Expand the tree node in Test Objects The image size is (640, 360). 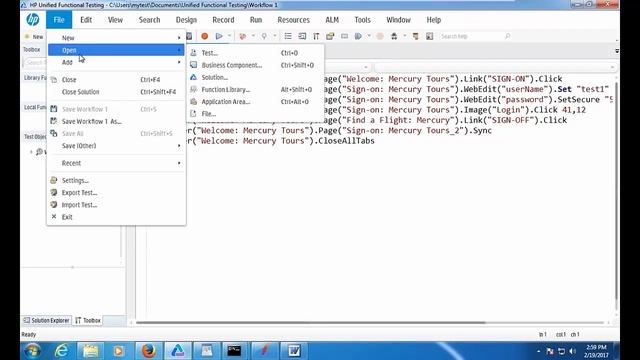pos(31,152)
